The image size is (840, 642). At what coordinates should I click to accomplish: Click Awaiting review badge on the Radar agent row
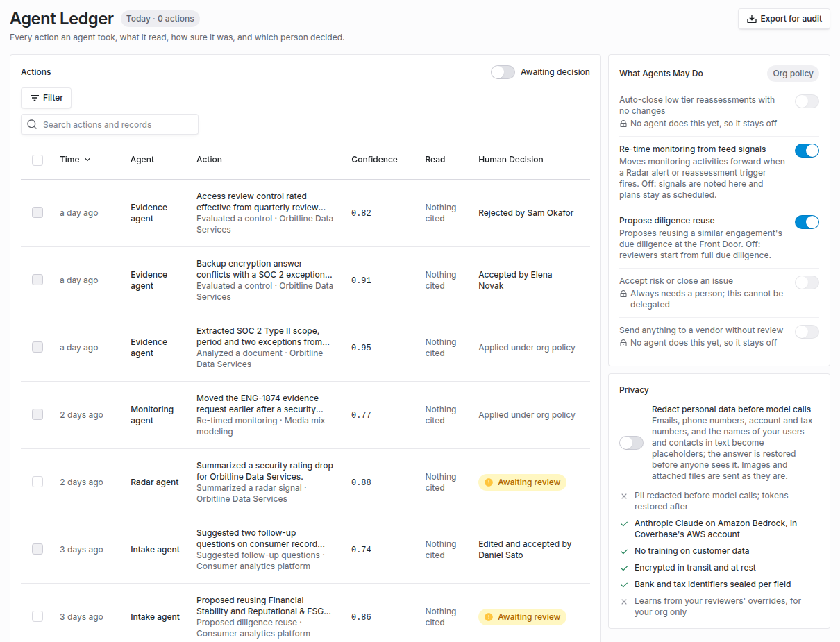coord(522,482)
